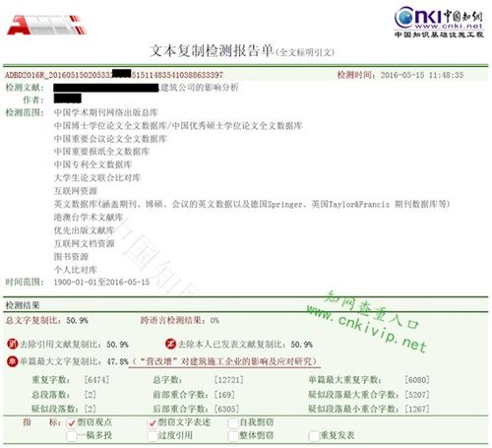This screenshot has height=448, width=492.
Task: Click red icon beside 单篇最大文字复制比
Action: 13,361
